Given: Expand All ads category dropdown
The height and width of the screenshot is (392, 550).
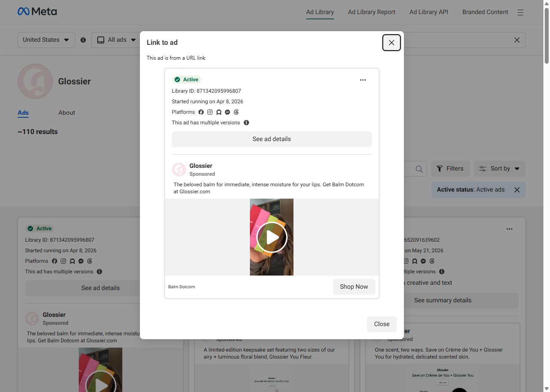Looking at the screenshot, I should point(116,40).
